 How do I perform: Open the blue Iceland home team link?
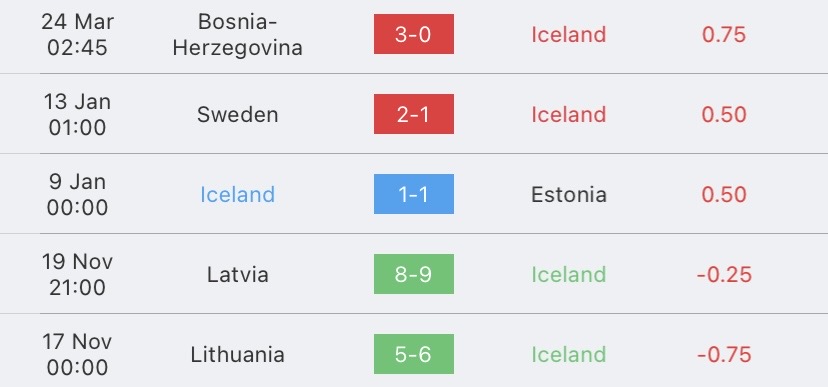(238, 194)
